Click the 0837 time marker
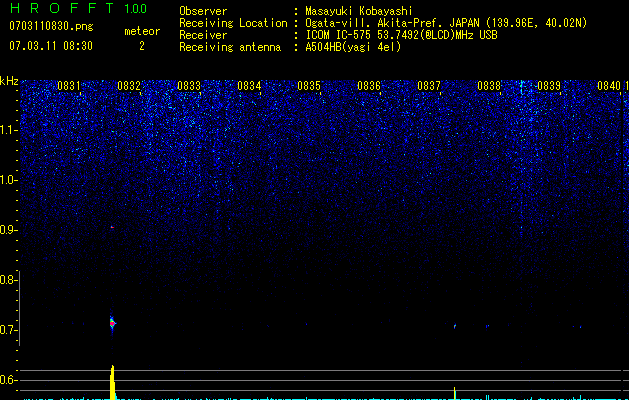Image resolution: width=629 pixels, height=400 pixels. click(x=429, y=86)
